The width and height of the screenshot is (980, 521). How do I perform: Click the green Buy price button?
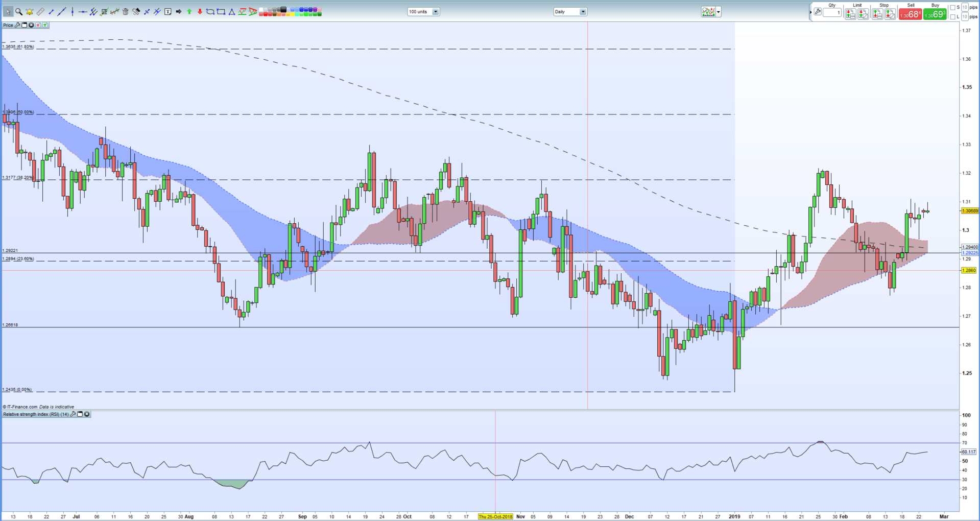tap(935, 14)
